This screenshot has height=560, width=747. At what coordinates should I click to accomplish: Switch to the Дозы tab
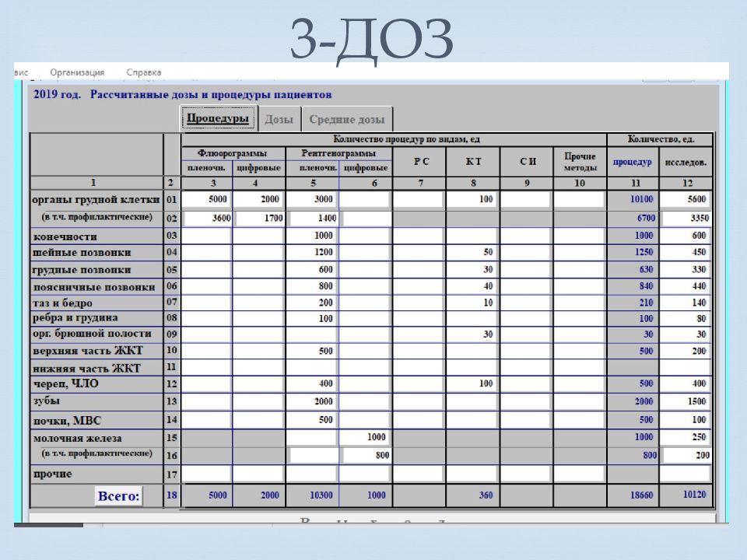tap(279, 120)
